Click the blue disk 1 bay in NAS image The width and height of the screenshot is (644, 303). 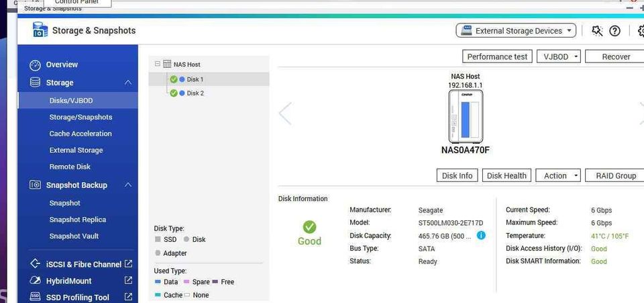click(x=466, y=120)
